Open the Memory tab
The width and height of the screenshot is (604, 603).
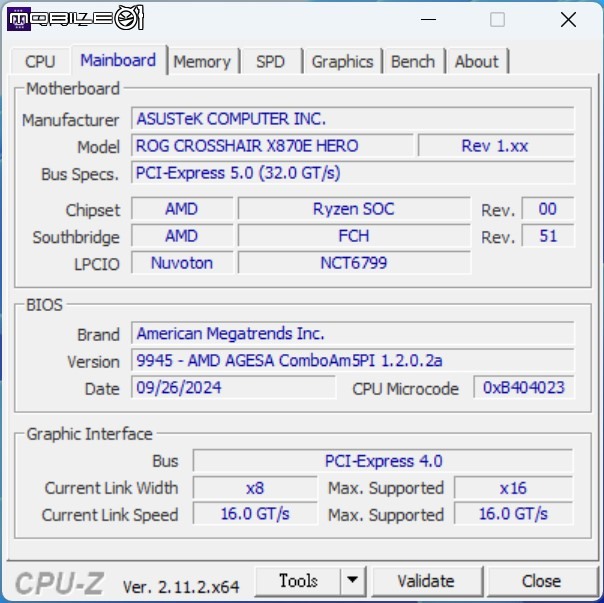[x=202, y=61]
